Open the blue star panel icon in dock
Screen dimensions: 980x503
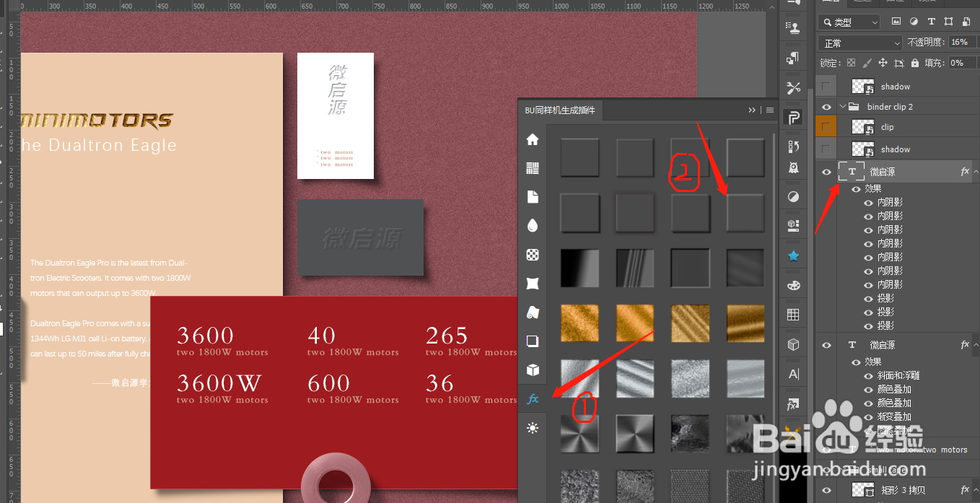coord(794,255)
